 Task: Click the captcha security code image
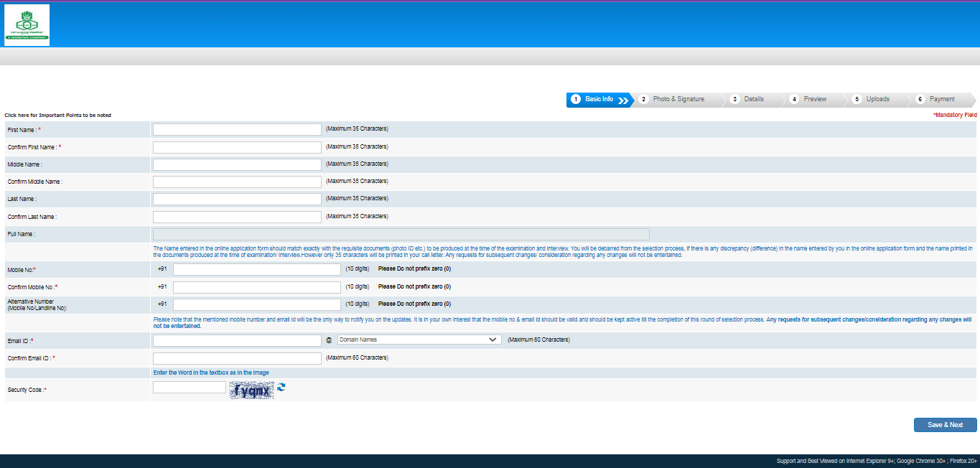pos(251,390)
